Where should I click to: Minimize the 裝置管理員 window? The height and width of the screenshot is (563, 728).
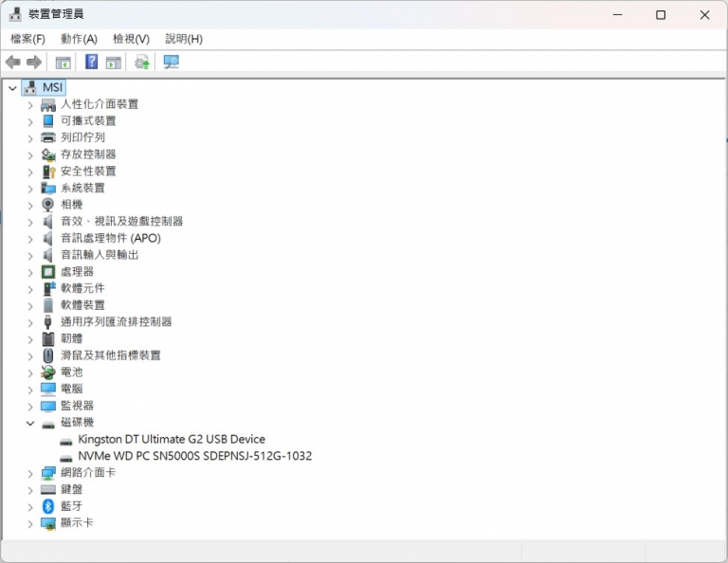617,15
